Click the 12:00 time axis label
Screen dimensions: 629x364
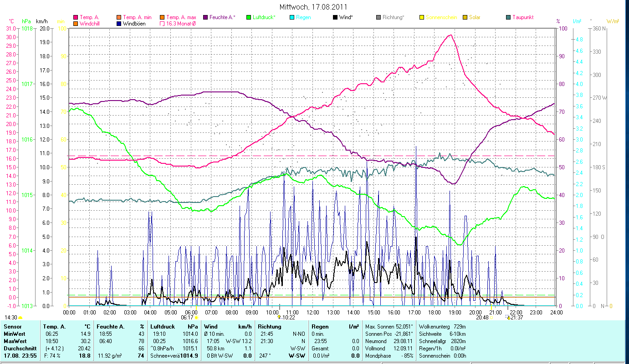(x=313, y=313)
